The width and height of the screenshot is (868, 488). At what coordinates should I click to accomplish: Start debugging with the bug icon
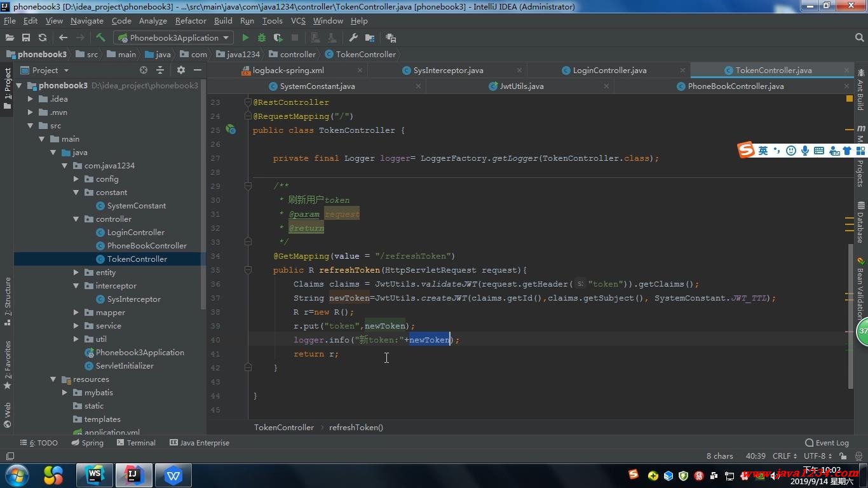coord(261,37)
